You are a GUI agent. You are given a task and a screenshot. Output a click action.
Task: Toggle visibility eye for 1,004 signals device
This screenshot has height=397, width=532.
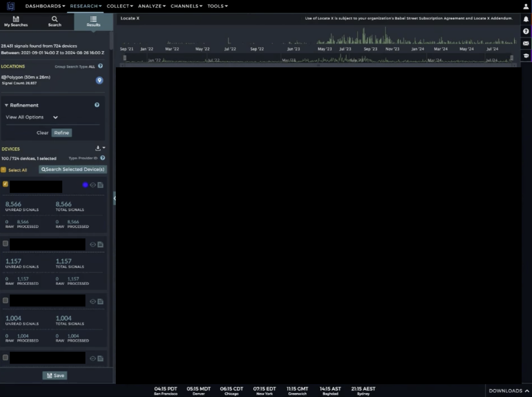pyautogui.click(x=93, y=302)
